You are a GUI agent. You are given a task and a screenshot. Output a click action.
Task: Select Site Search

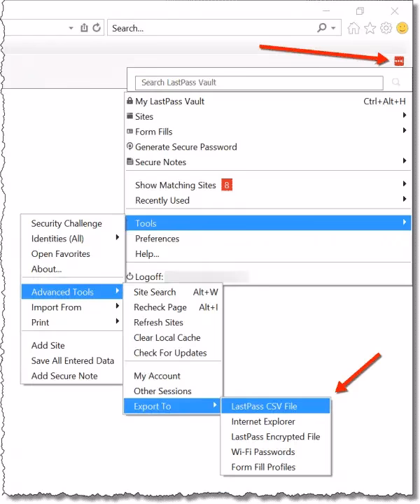click(x=173, y=292)
